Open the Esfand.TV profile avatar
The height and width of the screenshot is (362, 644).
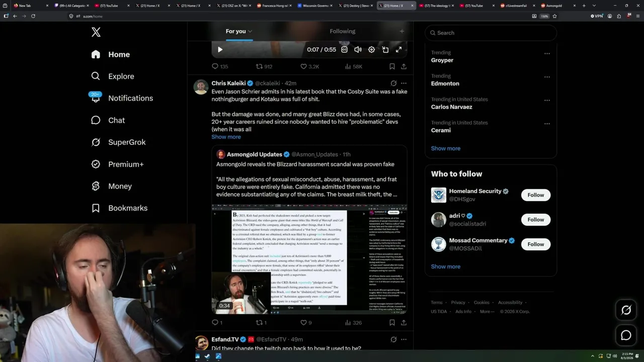pyautogui.click(x=201, y=343)
